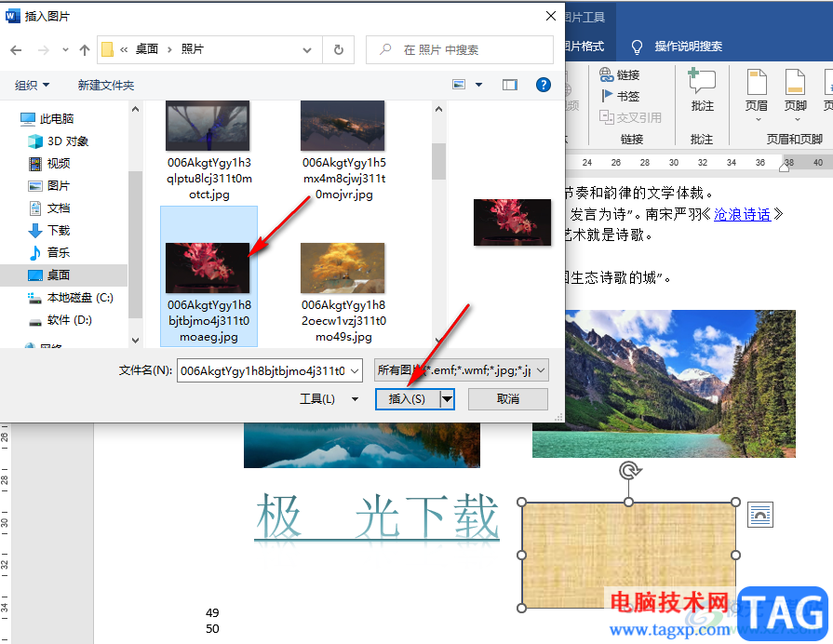Click the 链接 icon in Word ribbon
This screenshot has width=833, height=644.
point(620,75)
